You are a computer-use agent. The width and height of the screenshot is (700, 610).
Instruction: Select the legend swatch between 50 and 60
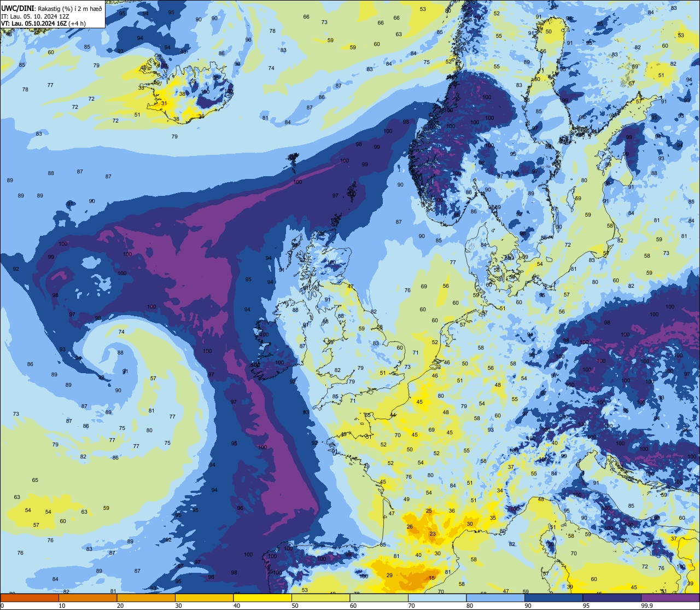(320, 597)
